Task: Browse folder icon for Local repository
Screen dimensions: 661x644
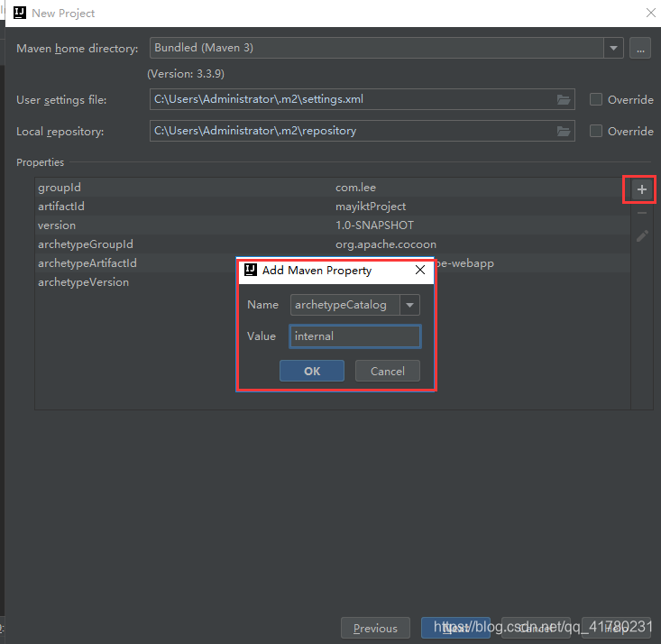Action: tap(564, 131)
